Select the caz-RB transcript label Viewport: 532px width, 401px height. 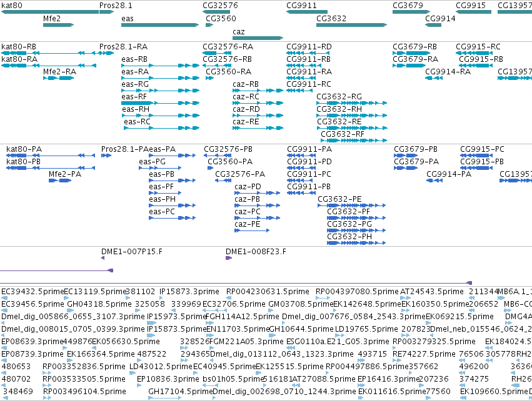(x=246, y=84)
